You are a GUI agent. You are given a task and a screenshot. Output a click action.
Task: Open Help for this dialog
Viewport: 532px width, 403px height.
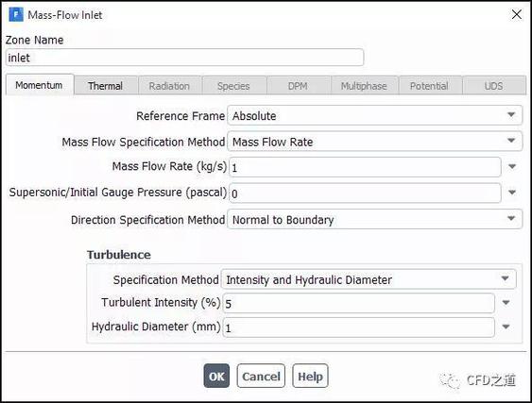[x=310, y=376]
